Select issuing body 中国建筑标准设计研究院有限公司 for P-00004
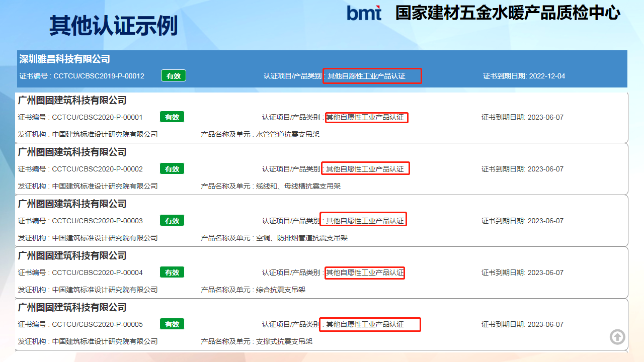Screen dimensions: 644x362 [x=105, y=290]
